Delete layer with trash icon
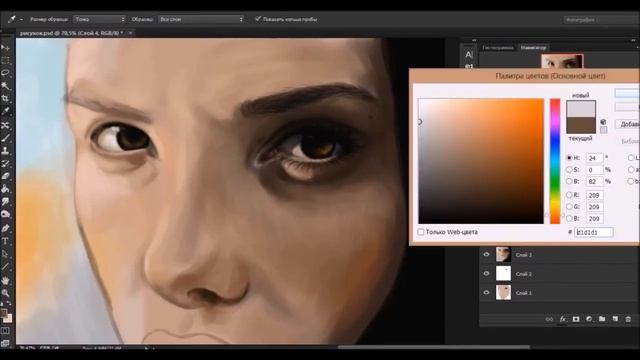 point(628,319)
